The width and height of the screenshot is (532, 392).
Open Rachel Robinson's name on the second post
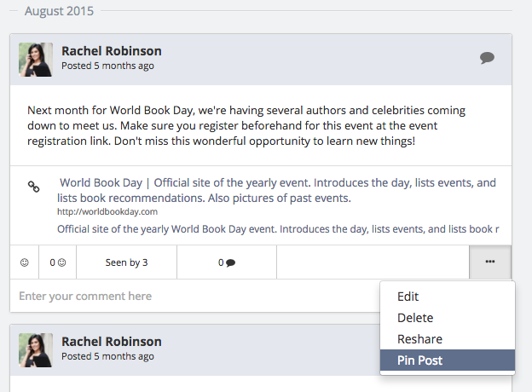coord(112,342)
